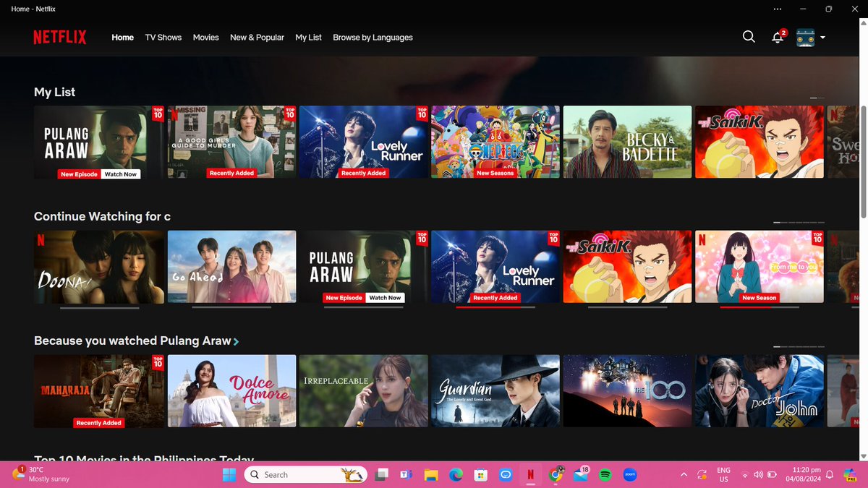Show hidden system tray icons chevron
The height and width of the screenshot is (488, 868).
(x=684, y=475)
